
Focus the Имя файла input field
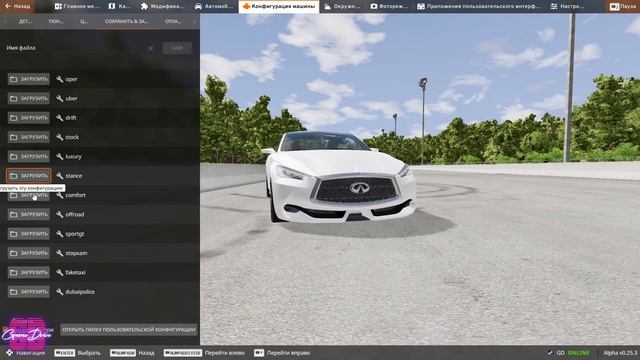76,48
